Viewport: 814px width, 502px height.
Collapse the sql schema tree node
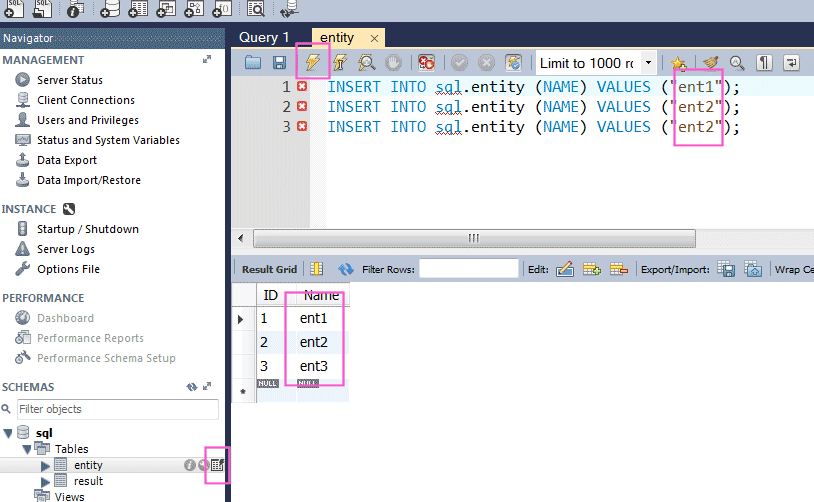coord(9,433)
